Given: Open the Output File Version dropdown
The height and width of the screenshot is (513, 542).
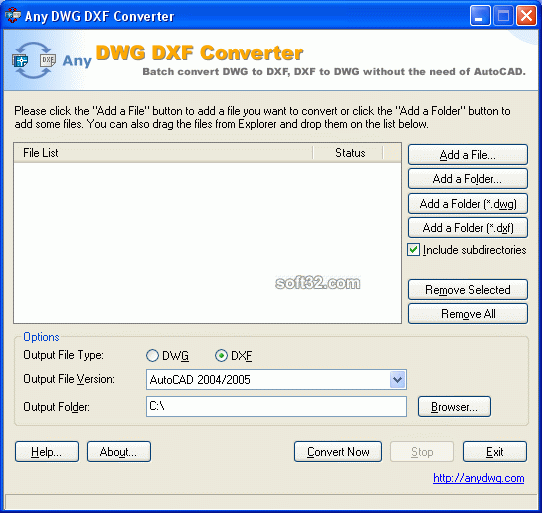Looking at the screenshot, I should (x=398, y=380).
